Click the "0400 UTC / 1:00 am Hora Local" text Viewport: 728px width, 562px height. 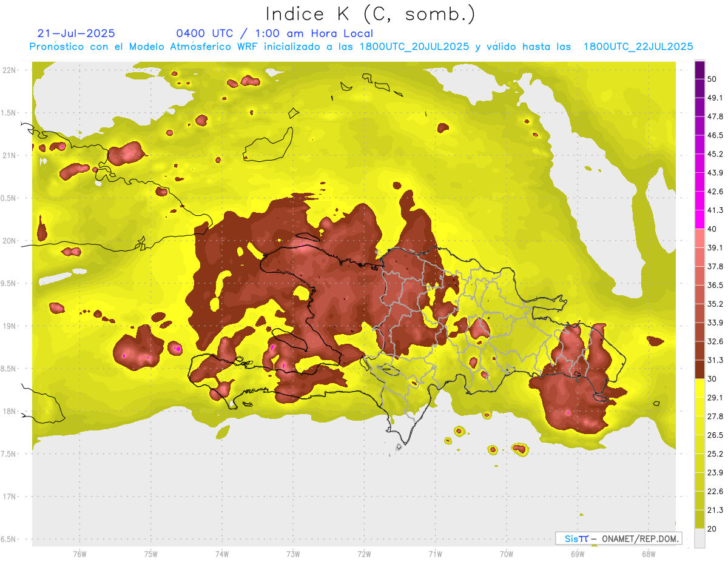pyautogui.click(x=274, y=33)
